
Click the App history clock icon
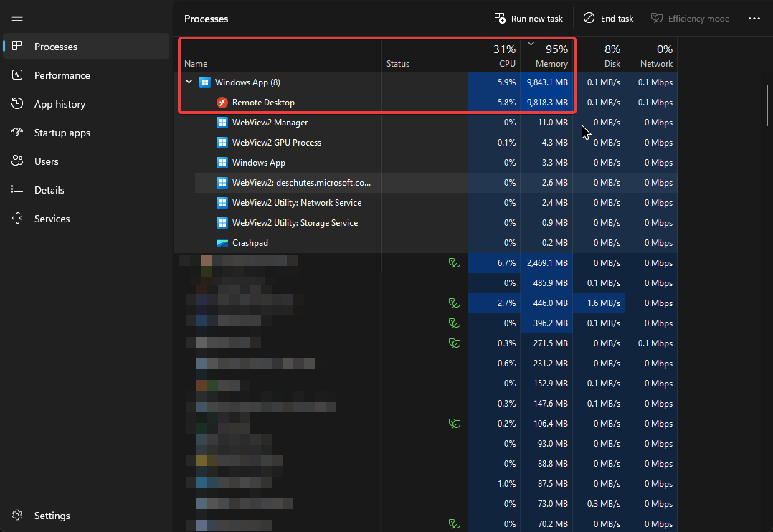click(17, 103)
